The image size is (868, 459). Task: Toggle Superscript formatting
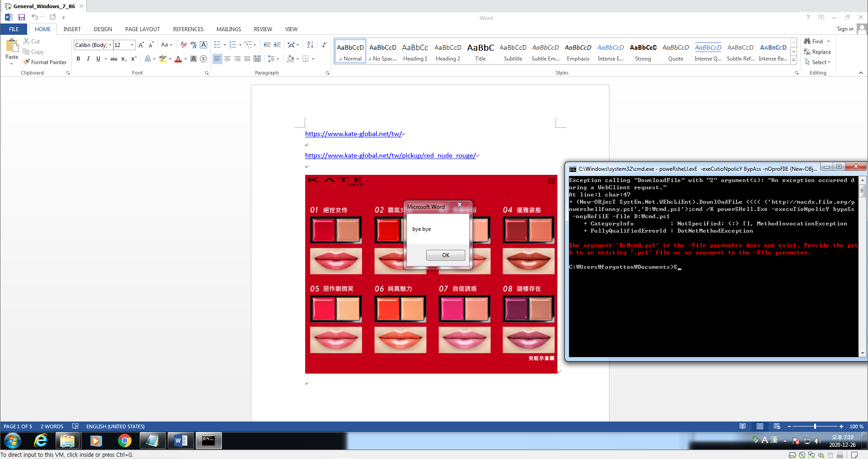coord(134,59)
